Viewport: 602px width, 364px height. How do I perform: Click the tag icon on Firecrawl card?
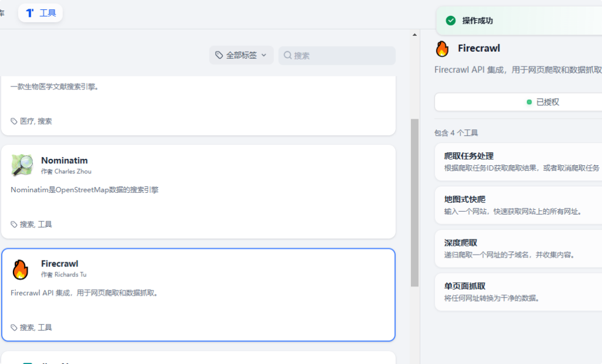(14, 328)
